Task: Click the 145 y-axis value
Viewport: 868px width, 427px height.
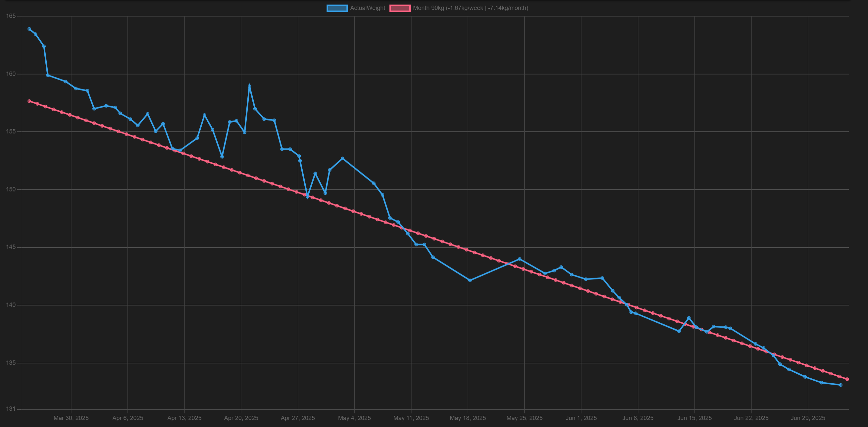Action: pos(11,247)
